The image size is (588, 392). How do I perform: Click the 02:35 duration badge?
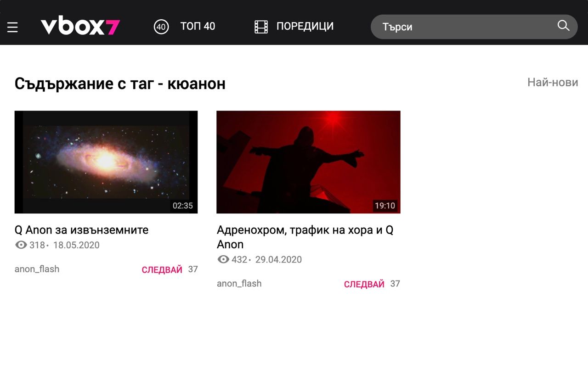click(182, 206)
